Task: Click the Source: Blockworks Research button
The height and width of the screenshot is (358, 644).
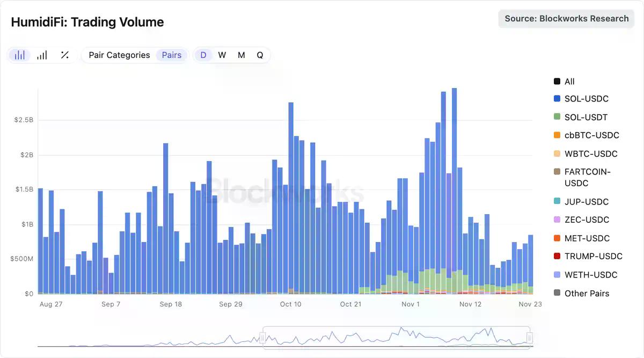Action: point(566,18)
